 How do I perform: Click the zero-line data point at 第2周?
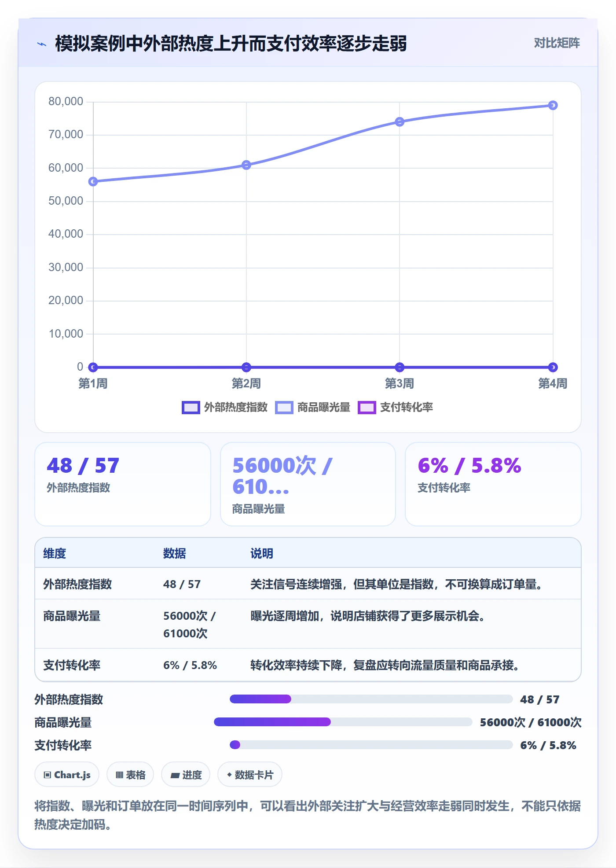click(x=246, y=367)
